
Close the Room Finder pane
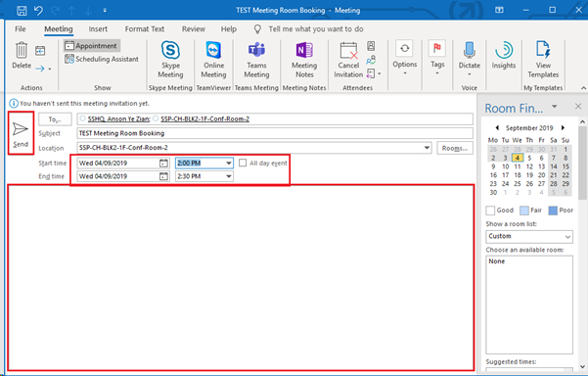tap(578, 107)
